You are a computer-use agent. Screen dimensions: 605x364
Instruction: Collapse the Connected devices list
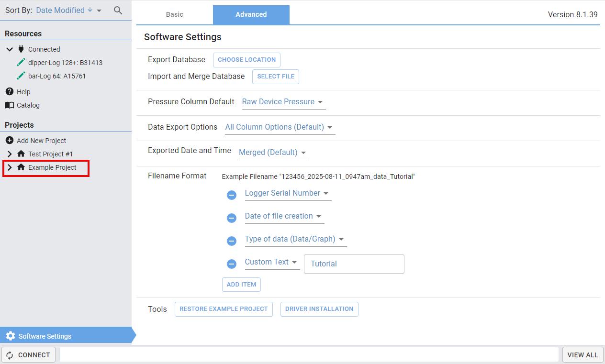pyautogui.click(x=10, y=49)
